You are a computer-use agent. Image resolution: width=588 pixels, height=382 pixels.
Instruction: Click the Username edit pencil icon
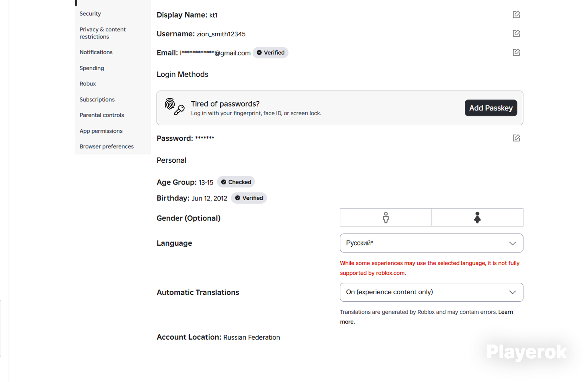[516, 34]
